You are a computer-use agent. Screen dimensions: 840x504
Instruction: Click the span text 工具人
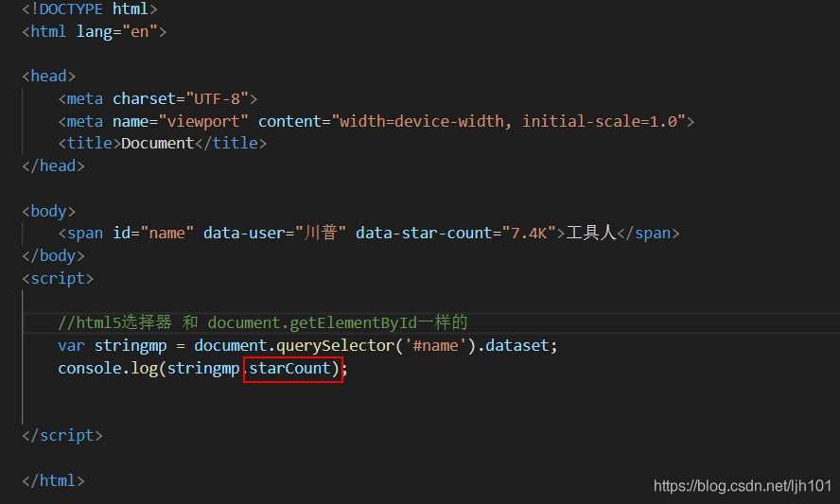pos(591,233)
